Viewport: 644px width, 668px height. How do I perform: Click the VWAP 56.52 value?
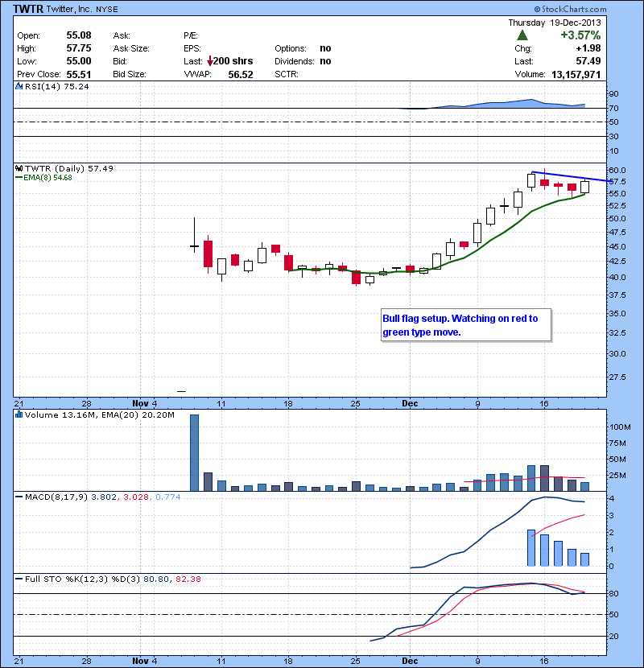click(241, 75)
